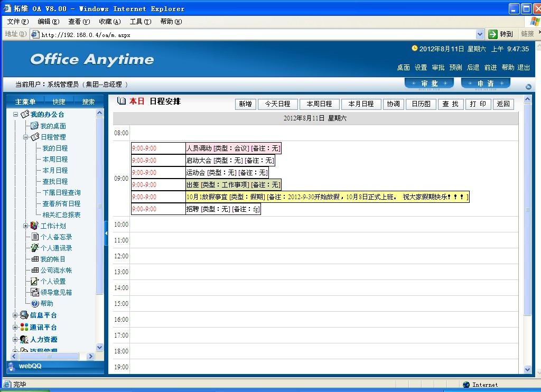541x392 pixels.
Task: Open the address bar dropdown arrow
Action: pyautogui.click(x=480, y=34)
